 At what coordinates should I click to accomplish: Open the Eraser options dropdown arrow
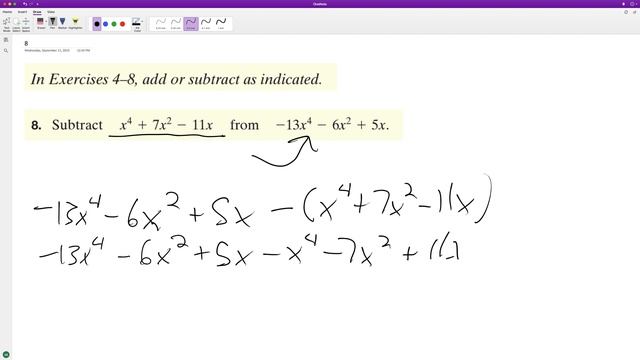point(45,22)
